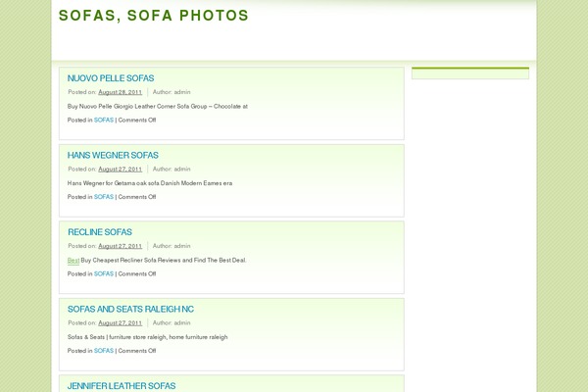
Task: Click the August 28, 2011 date link
Action: click(x=120, y=92)
